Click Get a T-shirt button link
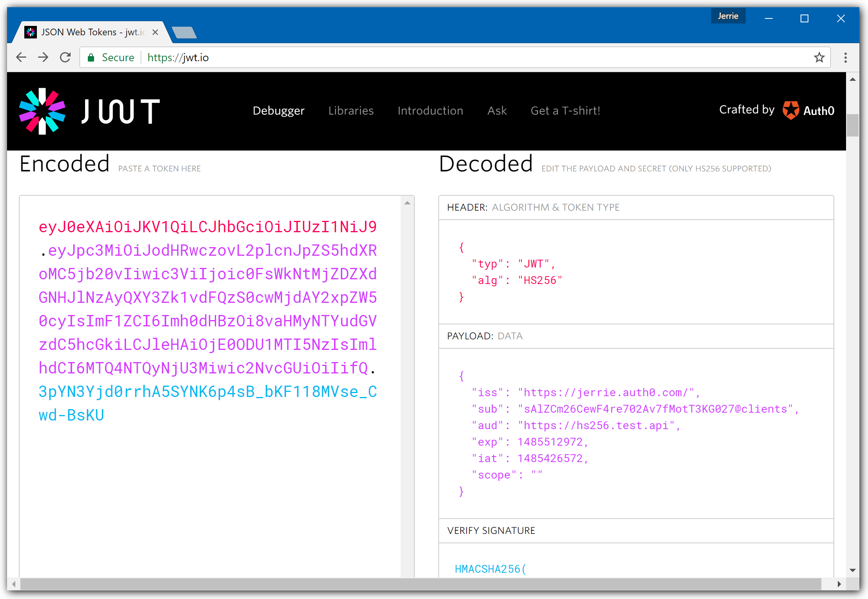The image size is (868, 599). pyautogui.click(x=566, y=110)
